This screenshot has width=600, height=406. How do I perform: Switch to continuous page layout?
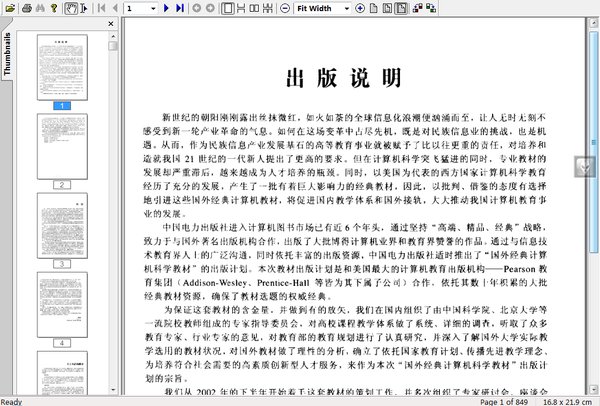tap(241, 8)
